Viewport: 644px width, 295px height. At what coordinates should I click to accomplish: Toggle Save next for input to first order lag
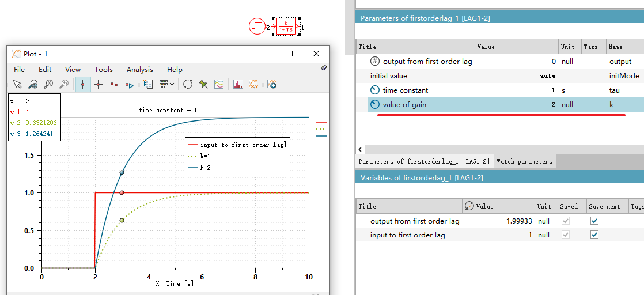tap(594, 235)
